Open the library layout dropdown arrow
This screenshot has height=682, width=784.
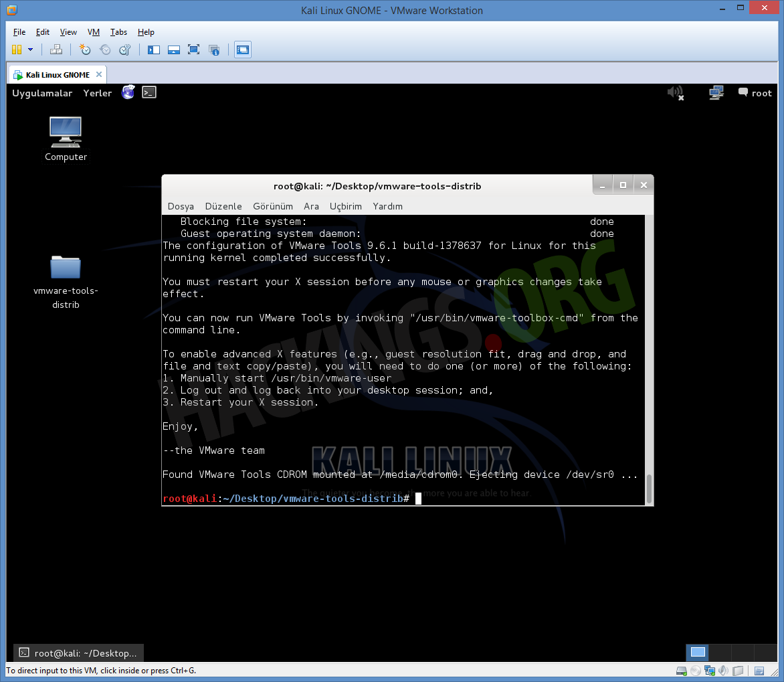[30, 50]
